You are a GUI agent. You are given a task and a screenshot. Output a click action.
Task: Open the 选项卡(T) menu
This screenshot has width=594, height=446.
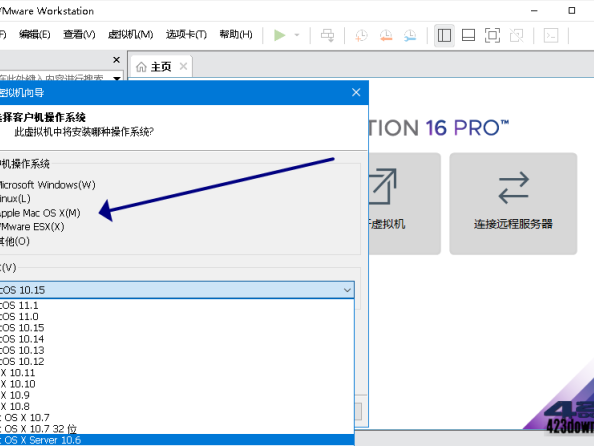pyautogui.click(x=186, y=34)
